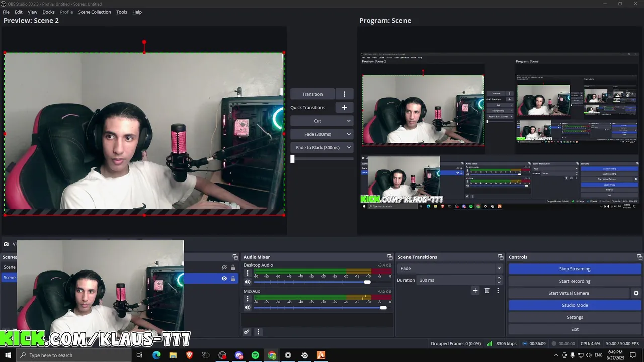Open File Explorer from the taskbar
Viewport: 644px width, 362px height.
coord(173,355)
